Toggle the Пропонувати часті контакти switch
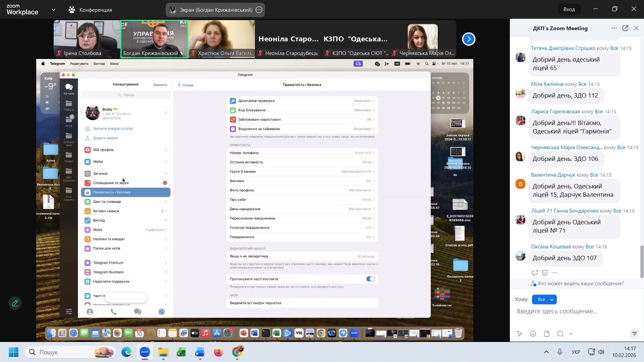The width and height of the screenshot is (644, 362). pos(370,279)
